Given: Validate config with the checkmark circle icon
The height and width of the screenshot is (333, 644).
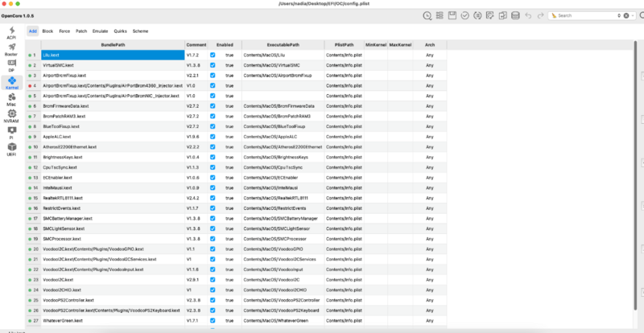Looking at the screenshot, I should pos(465,15).
